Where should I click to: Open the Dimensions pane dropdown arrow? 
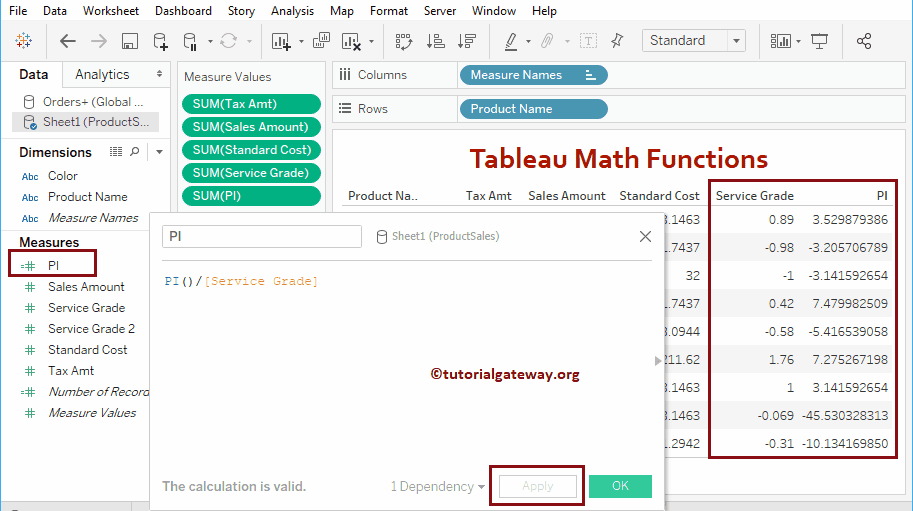[x=159, y=152]
